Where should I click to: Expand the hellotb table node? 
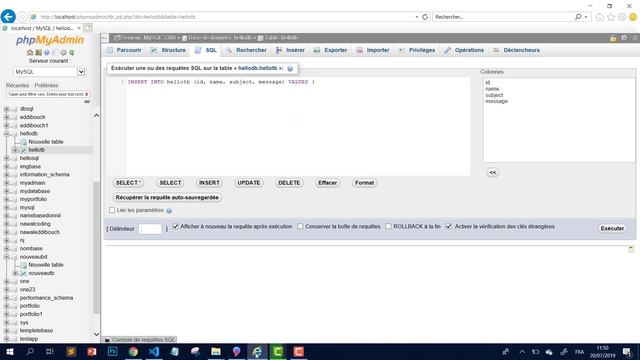coord(15,150)
